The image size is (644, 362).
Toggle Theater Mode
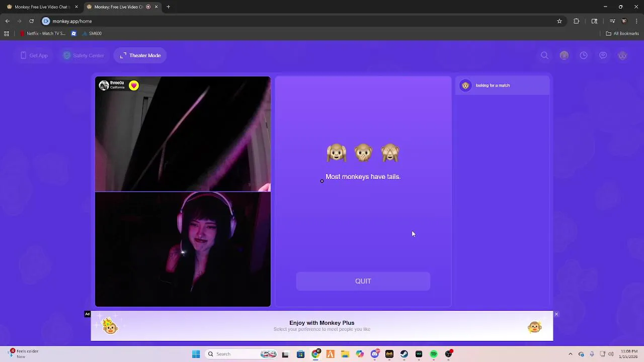tap(140, 55)
